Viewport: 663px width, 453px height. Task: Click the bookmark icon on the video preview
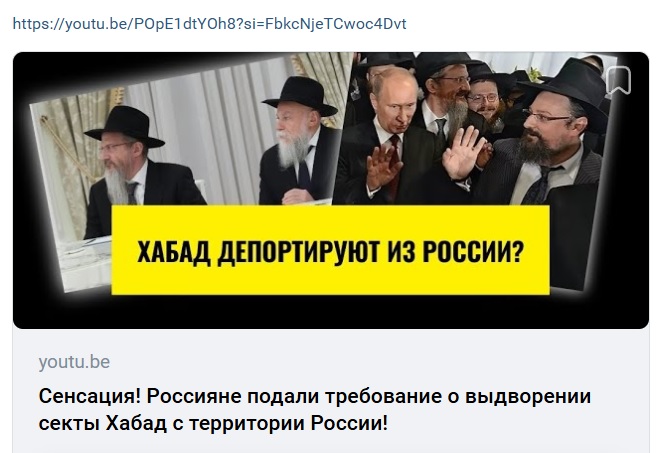point(618,80)
